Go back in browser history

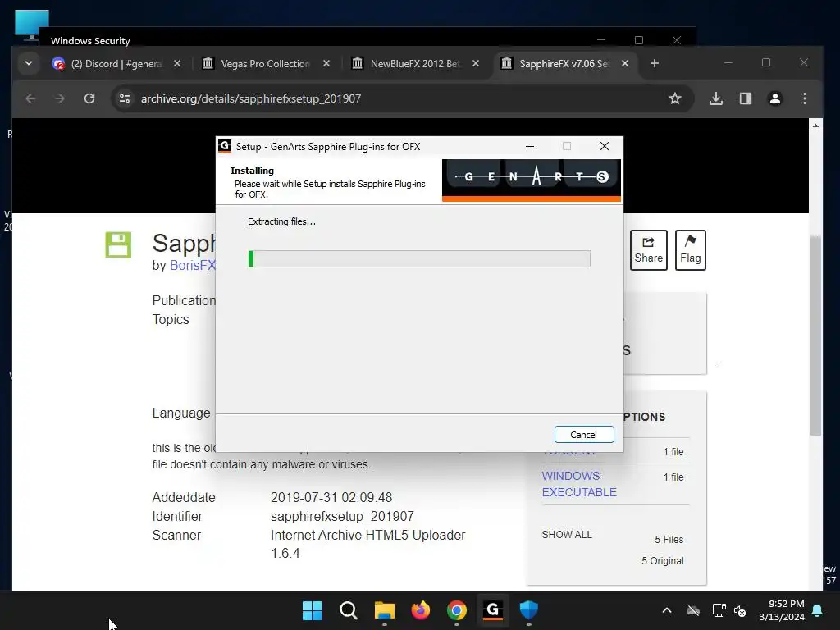point(30,98)
